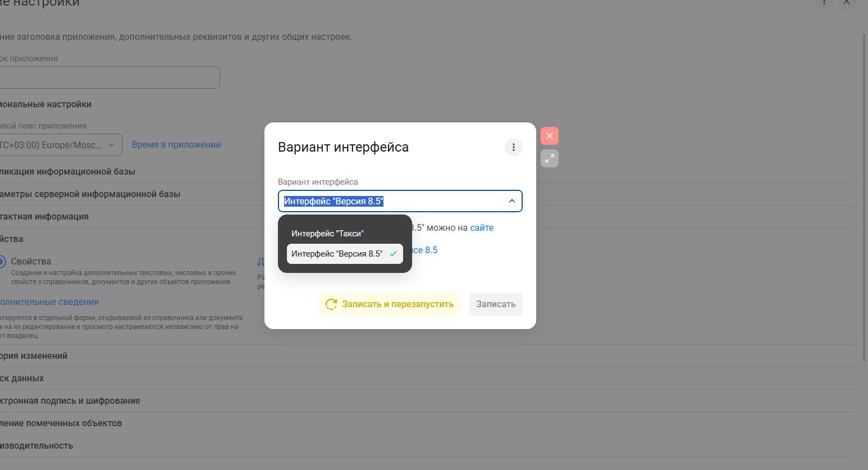
Task: Collapse the interface variant dropdown arrow
Action: point(511,201)
